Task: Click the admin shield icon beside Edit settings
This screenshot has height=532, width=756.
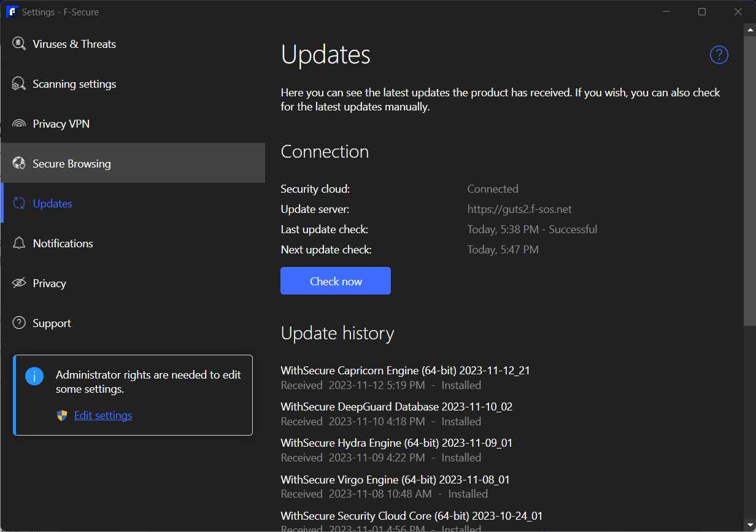Action: [62, 415]
